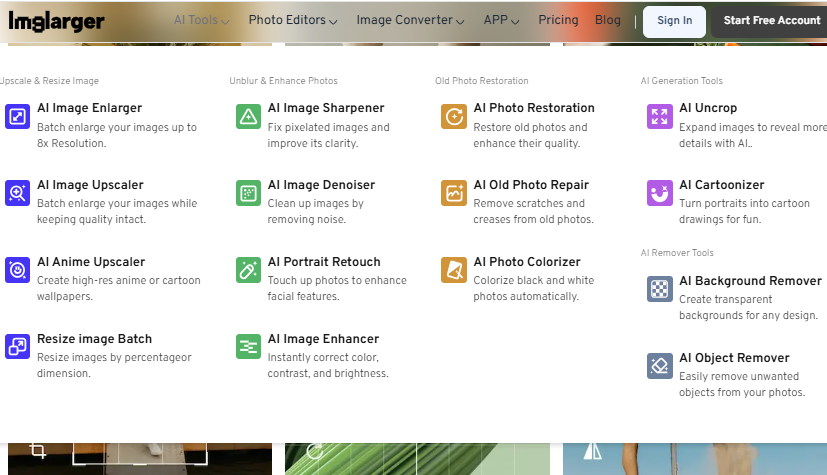Click the AI Image Enlarger icon

[17, 116]
